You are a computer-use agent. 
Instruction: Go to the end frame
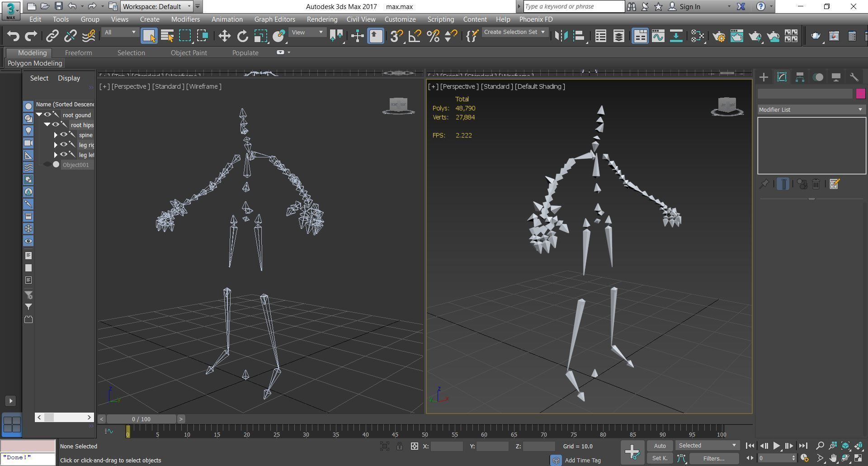tap(803, 446)
